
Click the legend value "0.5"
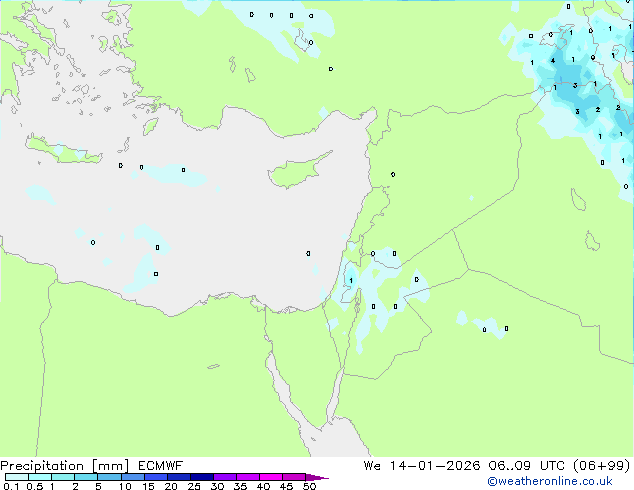coord(35,486)
